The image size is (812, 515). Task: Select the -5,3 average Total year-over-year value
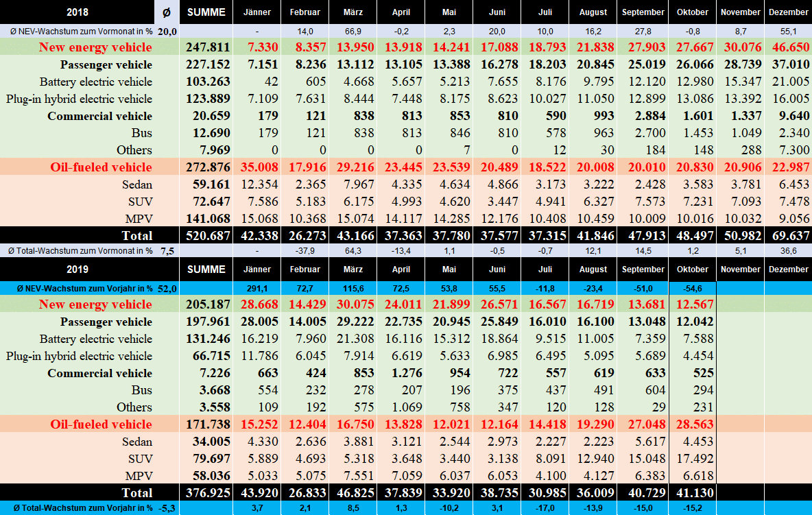(x=167, y=508)
